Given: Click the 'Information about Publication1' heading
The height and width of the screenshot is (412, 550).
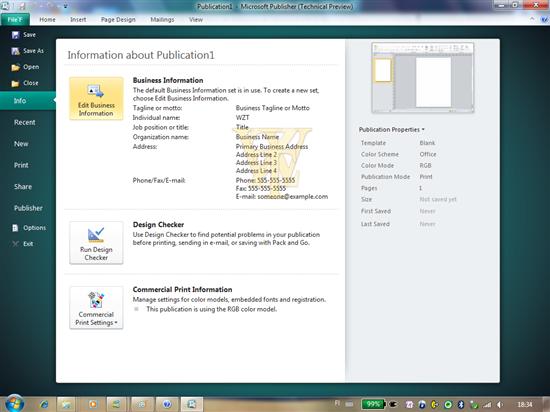Looking at the screenshot, I should (141, 55).
